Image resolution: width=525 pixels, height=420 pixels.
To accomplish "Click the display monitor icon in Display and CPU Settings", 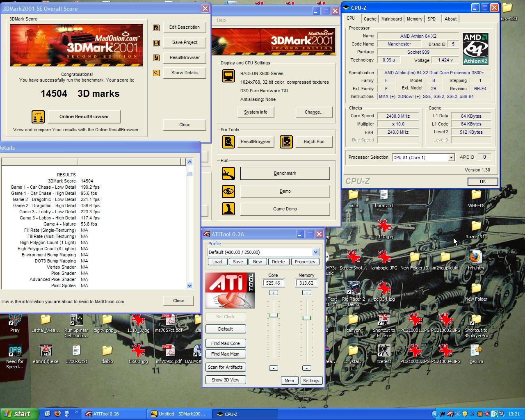I will click(x=228, y=76).
